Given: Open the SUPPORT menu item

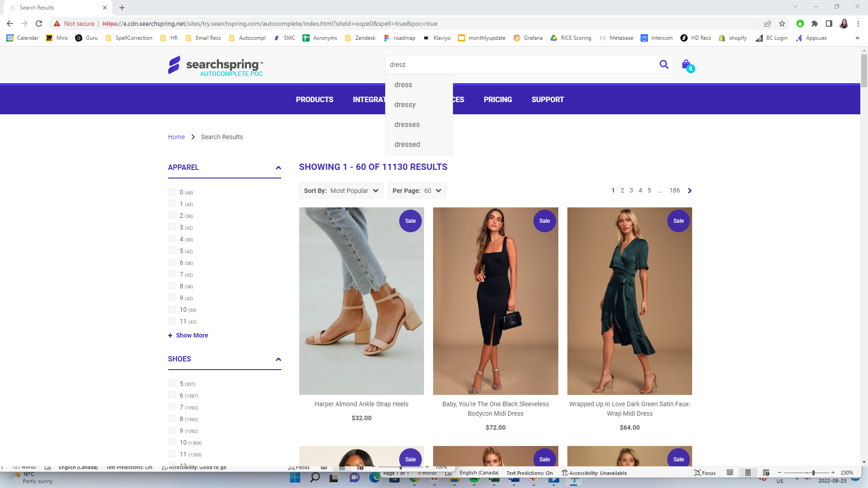Looking at the screenshot, I should (x=547, y=99).
